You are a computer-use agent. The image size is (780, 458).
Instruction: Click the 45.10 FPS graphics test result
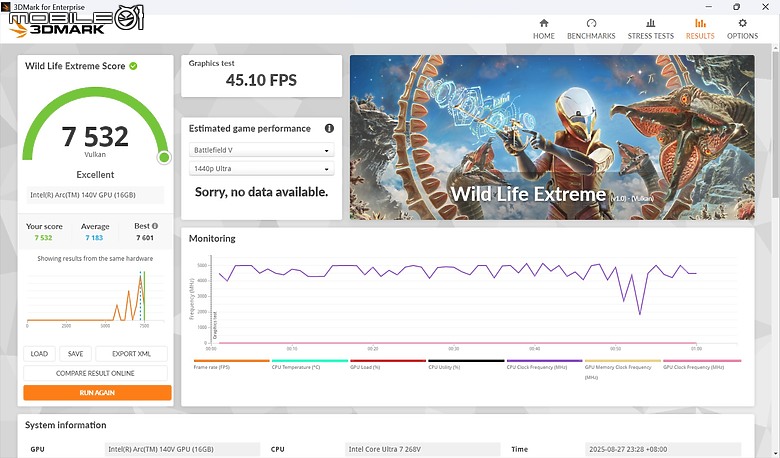261,80
